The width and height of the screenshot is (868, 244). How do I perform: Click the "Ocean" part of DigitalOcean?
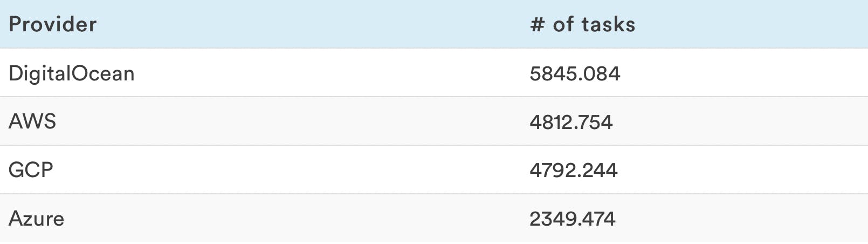coord(102,73)
